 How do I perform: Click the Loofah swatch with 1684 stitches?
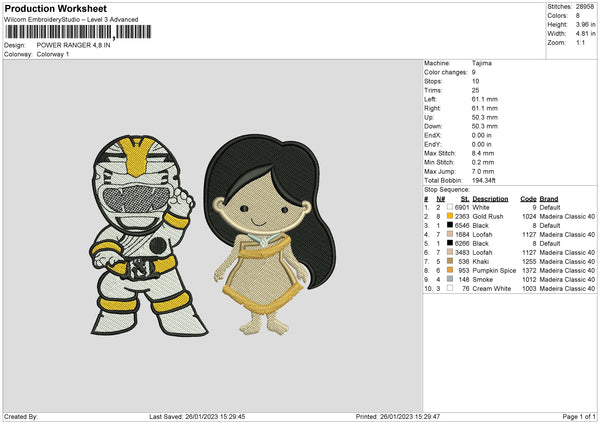450,234
